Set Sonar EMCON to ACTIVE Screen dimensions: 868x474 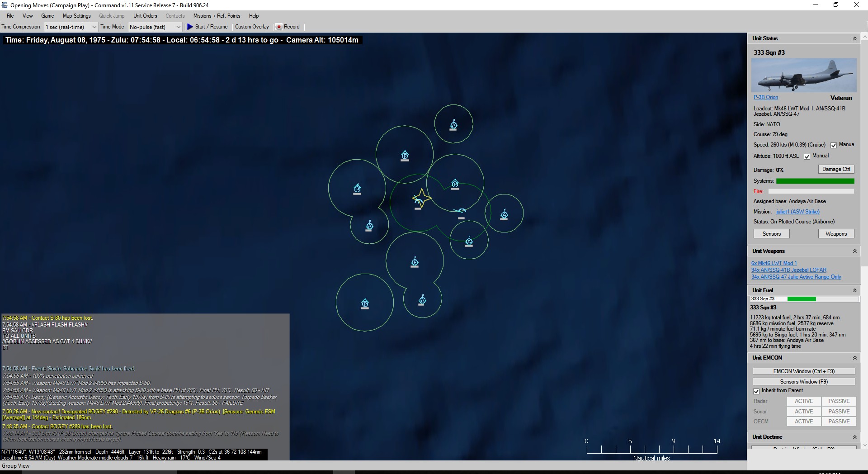pyautogui.click(x=804, y=412)
